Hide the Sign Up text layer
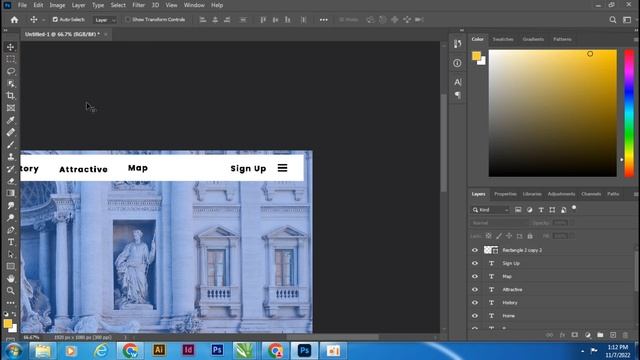This screenshot has height=360, width=640. (x=475, y=263)
